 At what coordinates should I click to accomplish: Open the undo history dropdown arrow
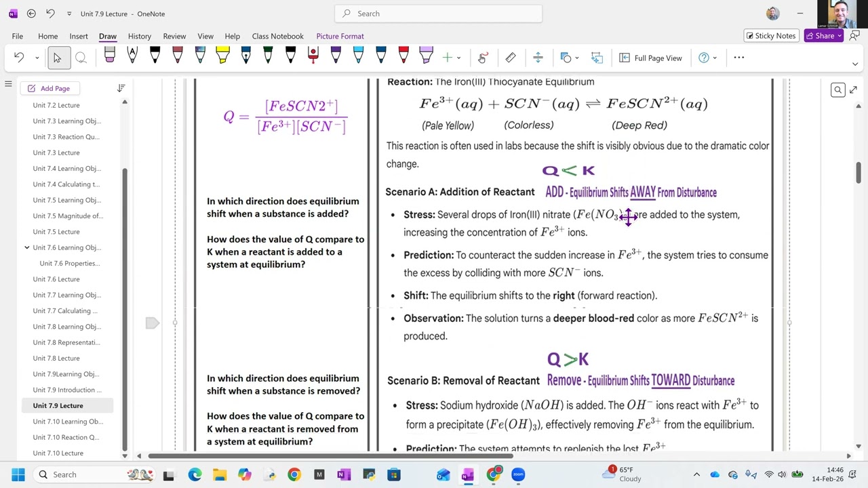37,58
